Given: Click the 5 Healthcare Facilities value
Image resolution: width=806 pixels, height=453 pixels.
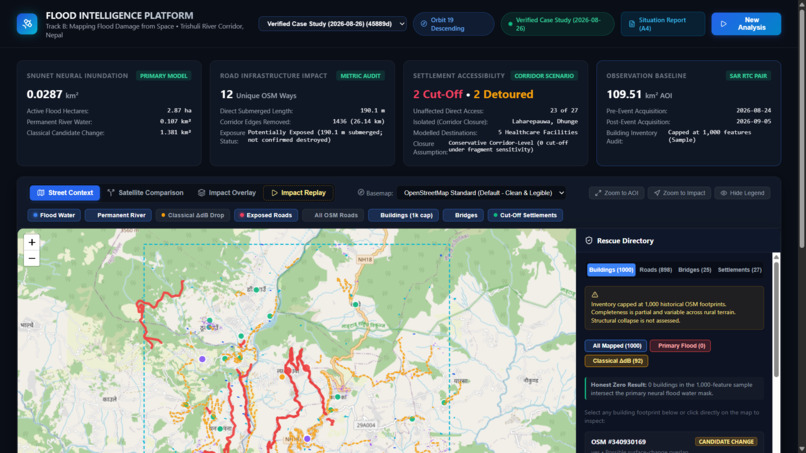Looking at the screenshot, I should pyautogui.click(x=538, y=132).
